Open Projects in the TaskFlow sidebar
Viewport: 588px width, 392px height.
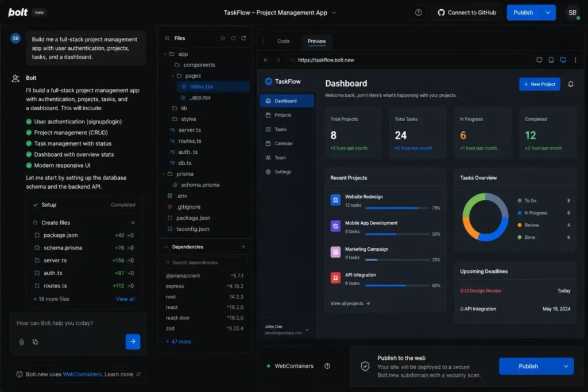coord(287,115)
